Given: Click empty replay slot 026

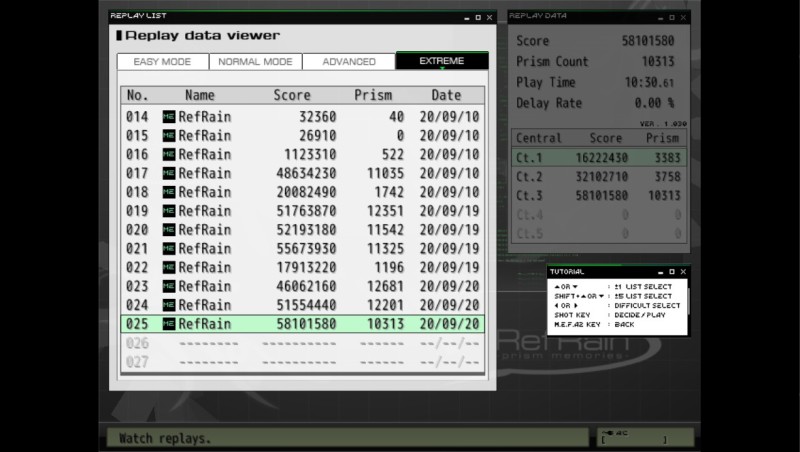Looking at the screenshot, I should [x=303, y=343].
